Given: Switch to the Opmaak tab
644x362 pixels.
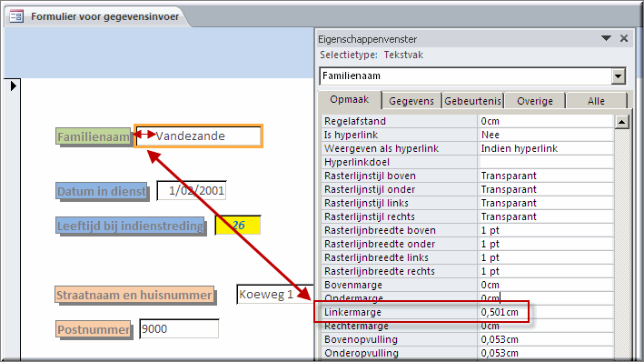Looking at the screenshot, I should pos(350,100).
